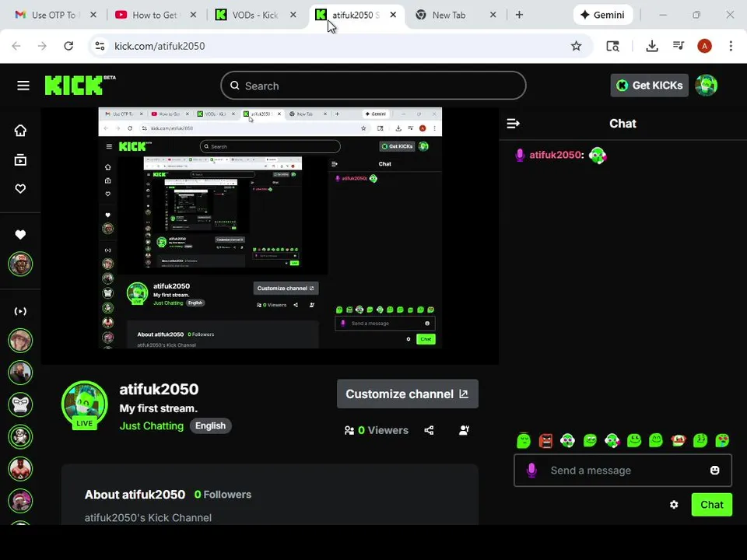Open the outlined heart Following icon
This screenshot has height=560, width=747.
[20, 189]
